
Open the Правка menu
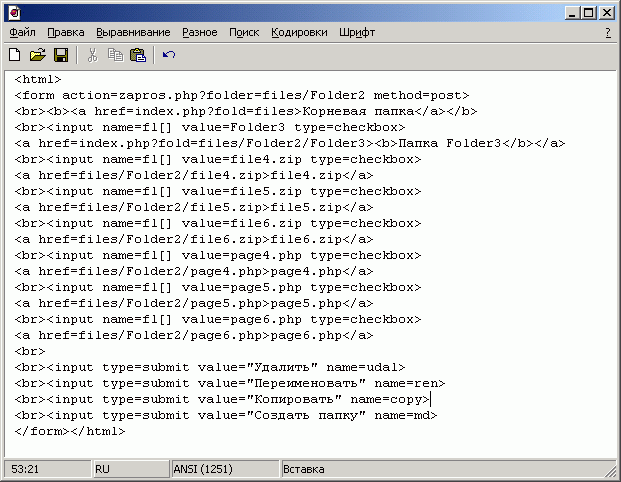coord(66,32)
